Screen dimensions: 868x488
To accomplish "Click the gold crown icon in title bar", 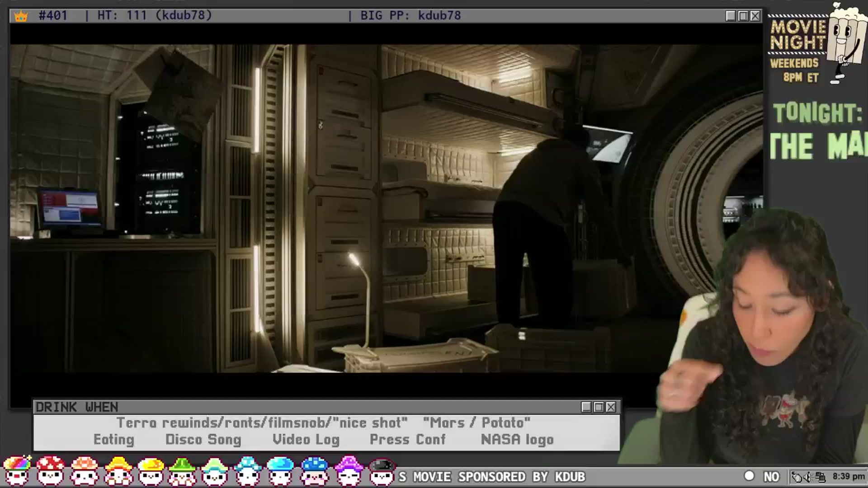I will [x=21, y=16].
